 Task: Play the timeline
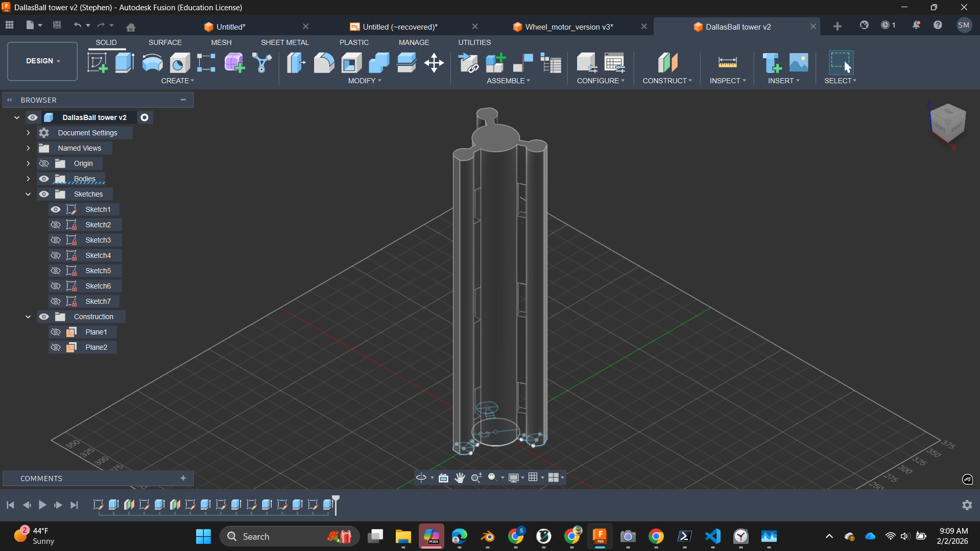pyautogui.click(x=42, y=505)
